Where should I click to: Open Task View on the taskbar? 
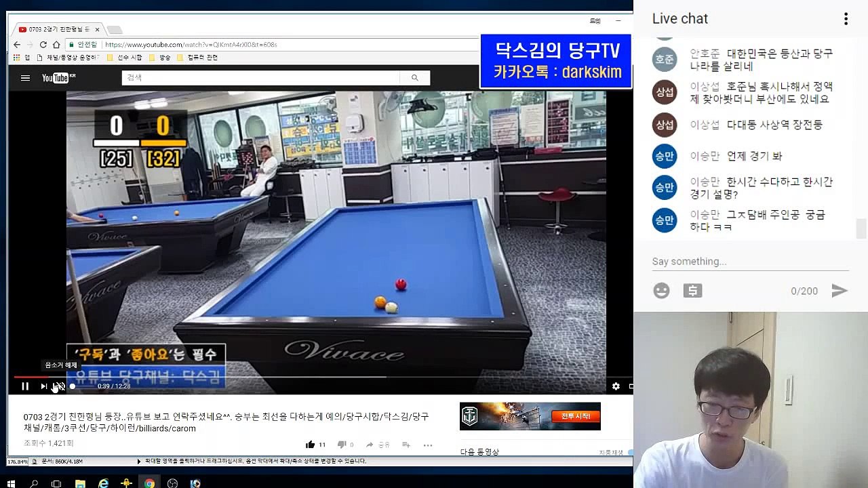(x=56, y=483)
